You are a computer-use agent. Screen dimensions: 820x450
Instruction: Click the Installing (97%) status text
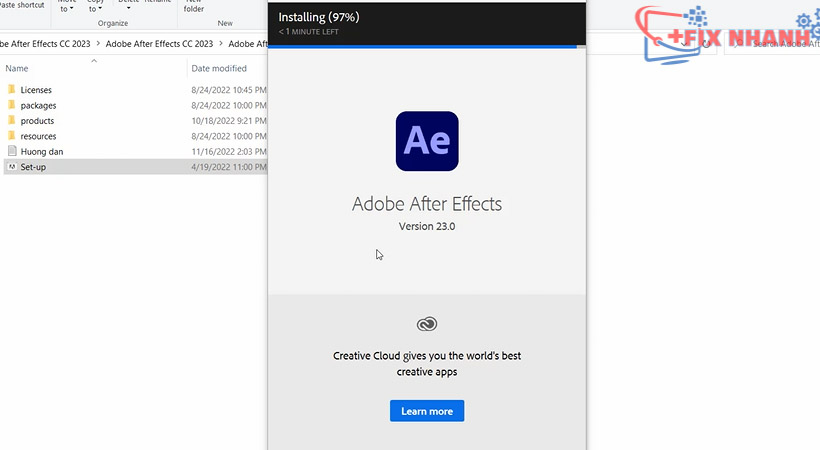click(x=318, y=17)
